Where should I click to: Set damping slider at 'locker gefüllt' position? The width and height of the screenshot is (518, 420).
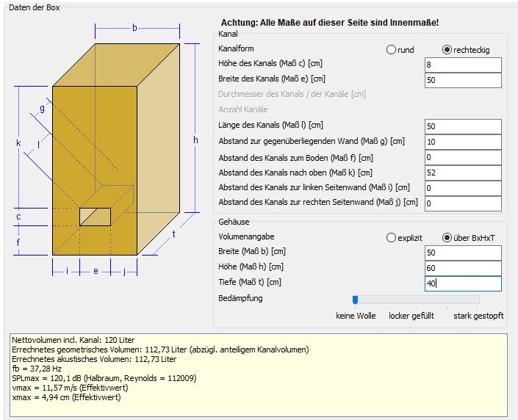click(x=417, y=300)
